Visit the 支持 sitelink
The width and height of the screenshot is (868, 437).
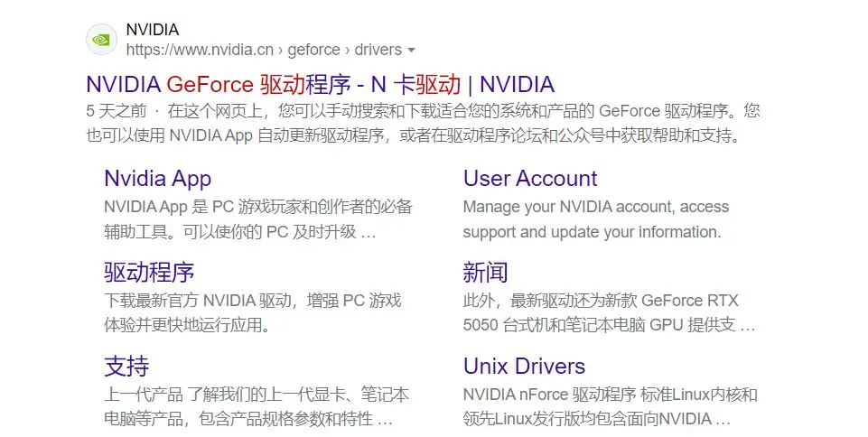pos(126,366)
